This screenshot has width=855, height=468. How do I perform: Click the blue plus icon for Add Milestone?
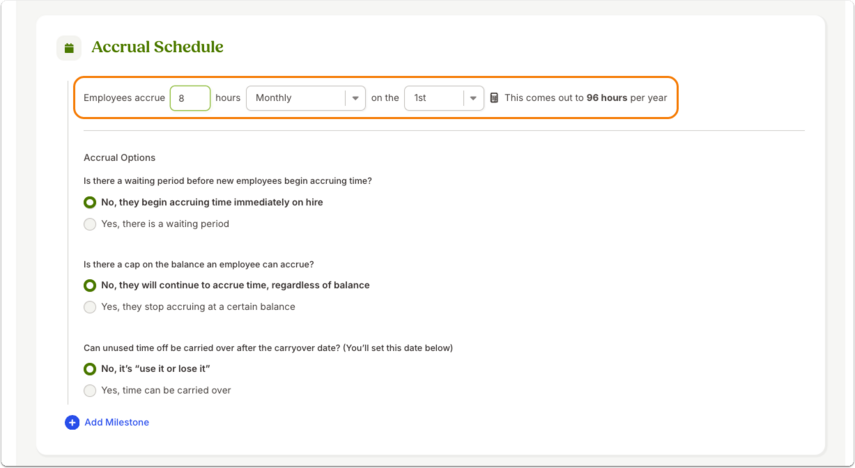(x=72, y=422)
